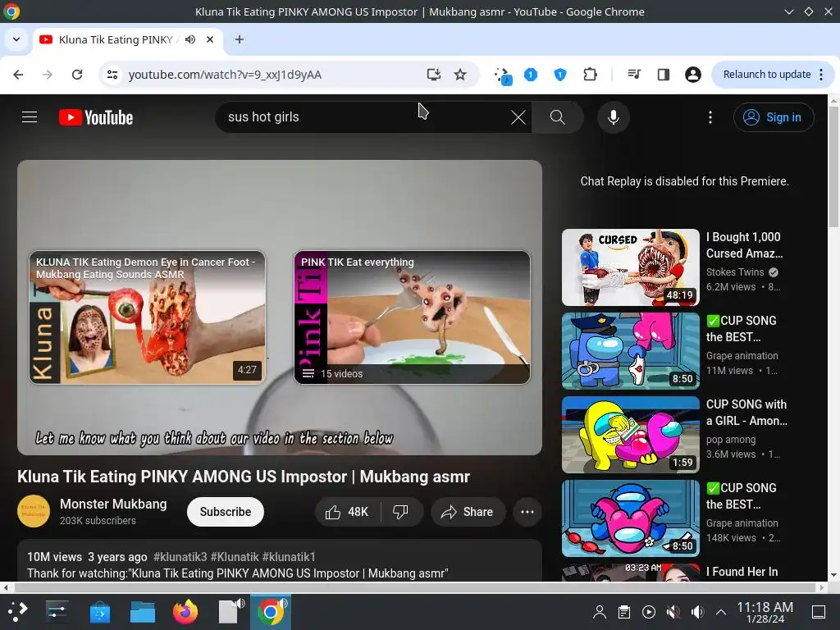Screen dimensions: 840x630
Task: Open file manager from taskbar
Action: [143, 612]
